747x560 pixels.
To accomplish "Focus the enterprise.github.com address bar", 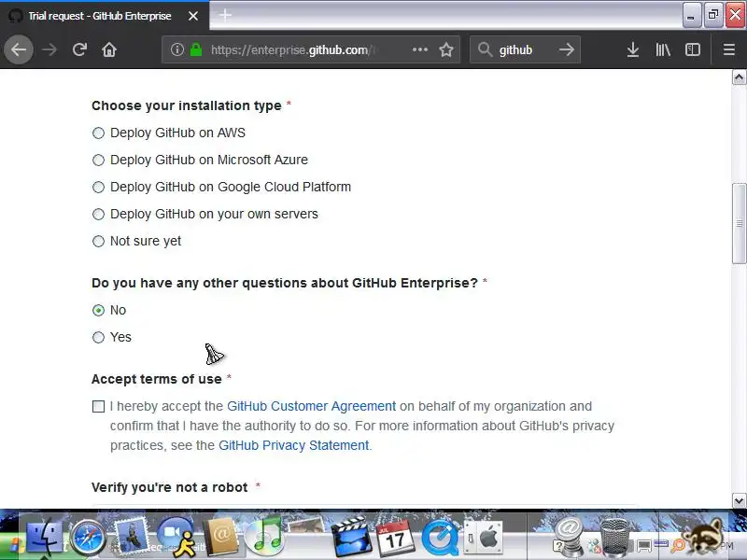I will pyautogui.click(x=311, y=49).
